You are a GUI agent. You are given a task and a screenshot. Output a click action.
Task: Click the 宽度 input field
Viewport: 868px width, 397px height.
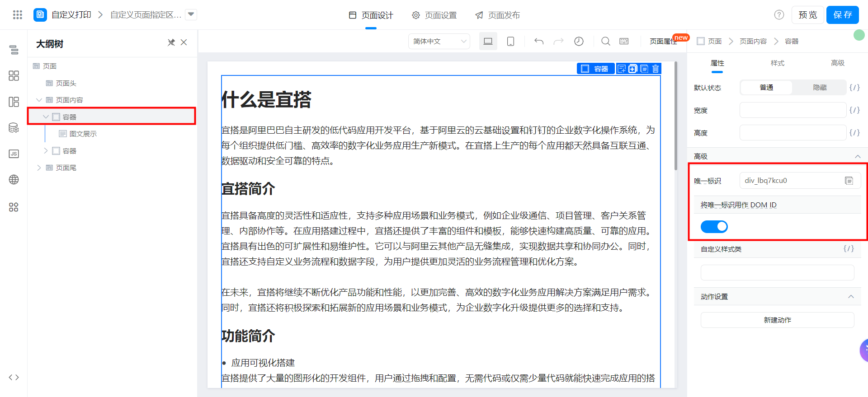tap(793, 110)
